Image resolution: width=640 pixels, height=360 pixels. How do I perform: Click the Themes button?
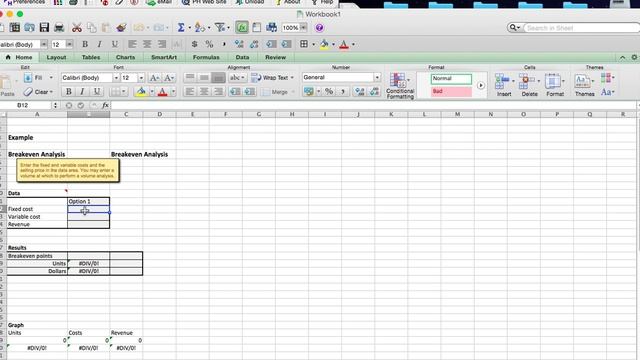584,85
